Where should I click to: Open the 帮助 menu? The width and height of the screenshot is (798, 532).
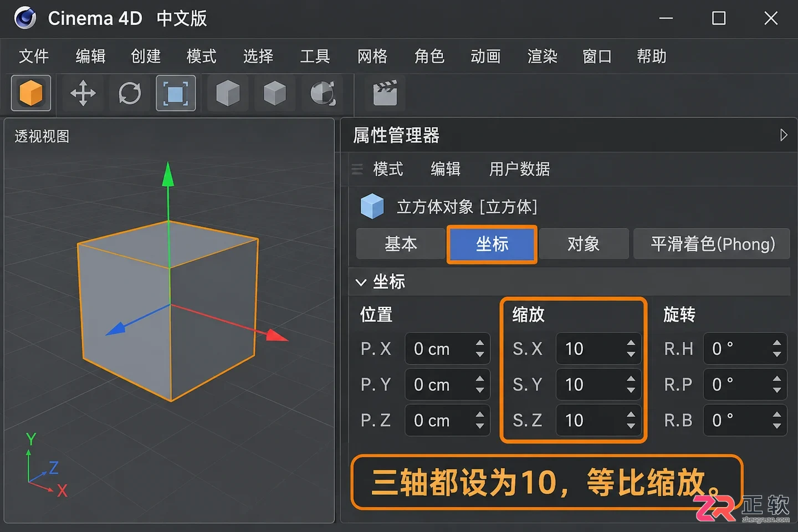651,56
